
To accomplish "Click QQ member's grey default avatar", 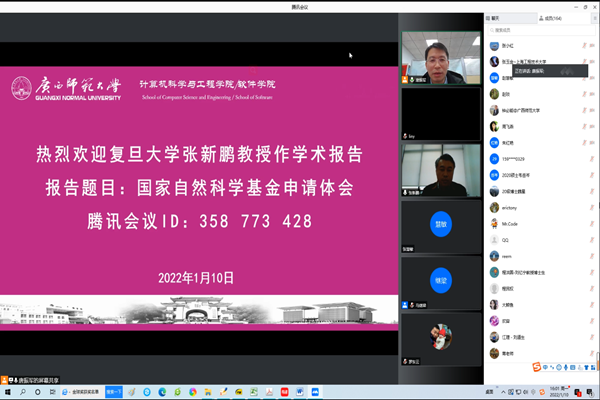I will click(494, 240).
